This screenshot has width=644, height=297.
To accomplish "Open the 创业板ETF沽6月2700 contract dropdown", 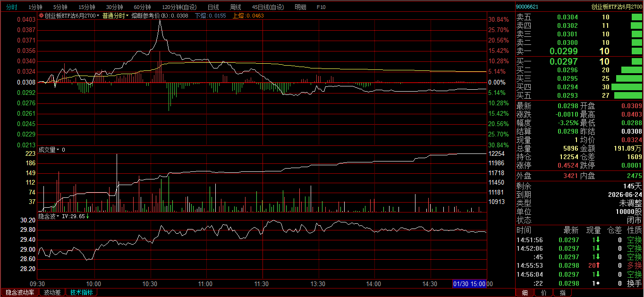I will pos(98,16).
